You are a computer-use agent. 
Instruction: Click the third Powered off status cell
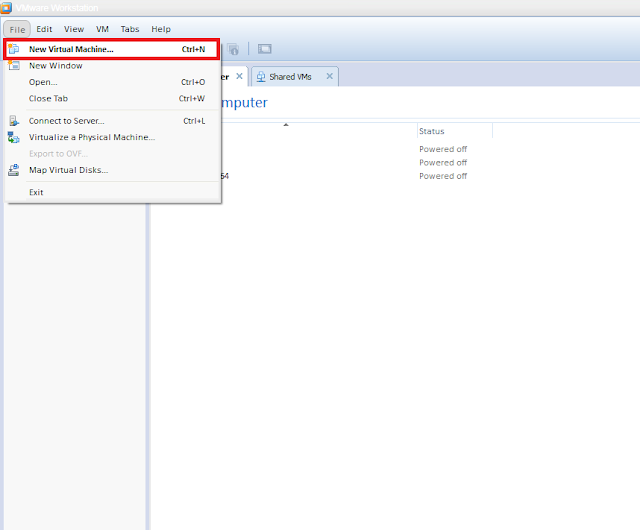point(443,176)
